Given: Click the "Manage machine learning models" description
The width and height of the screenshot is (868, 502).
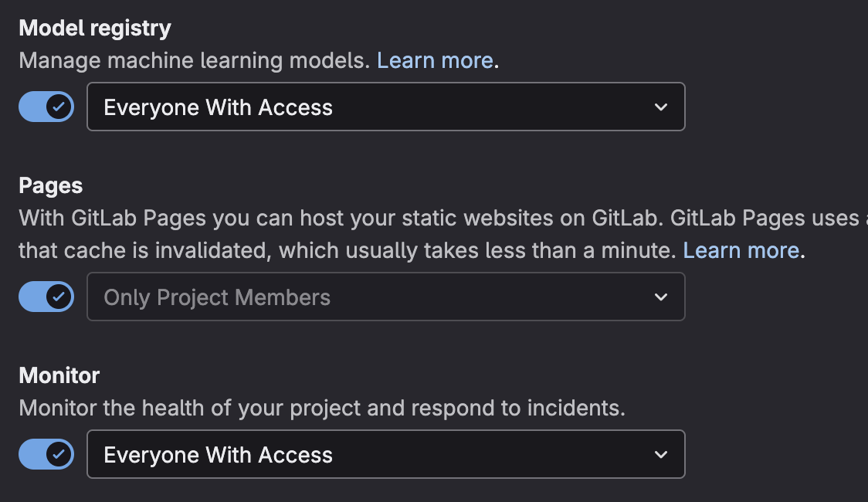Looking at the screenshot, I should click(x=195, y=61).
